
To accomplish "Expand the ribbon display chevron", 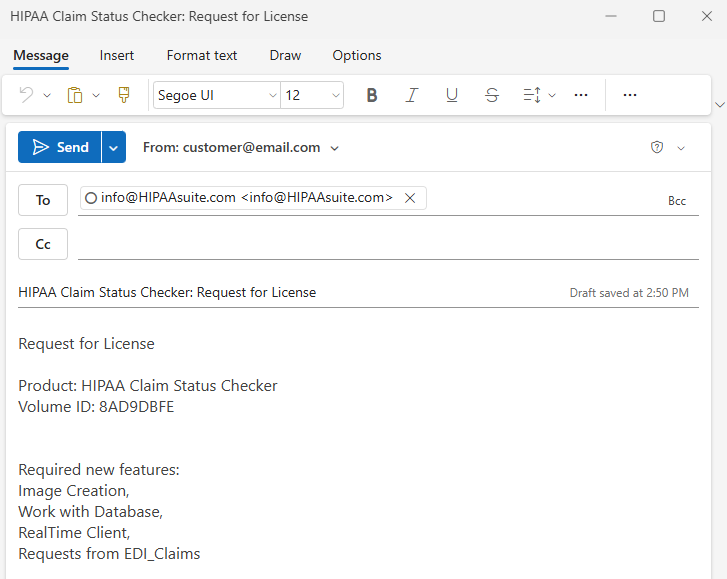I will tap(720, 105).
